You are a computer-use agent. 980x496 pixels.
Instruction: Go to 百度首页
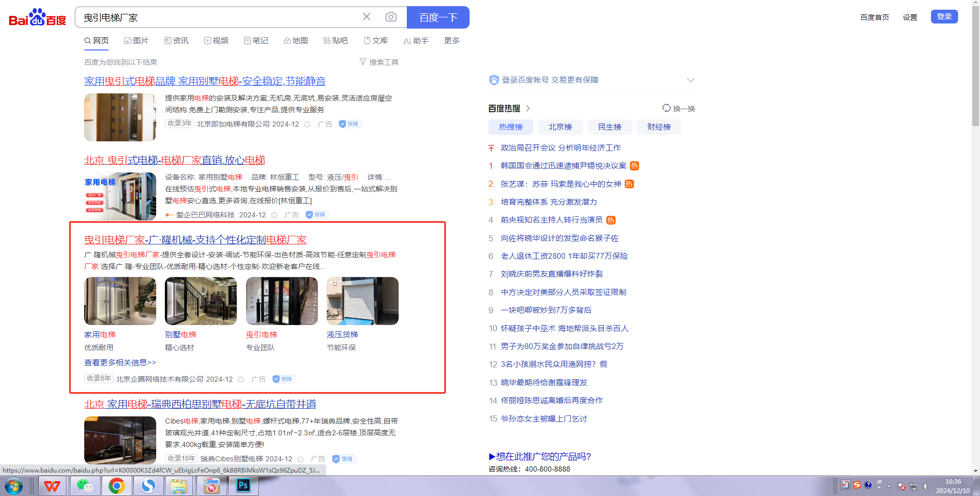point(874,17)
